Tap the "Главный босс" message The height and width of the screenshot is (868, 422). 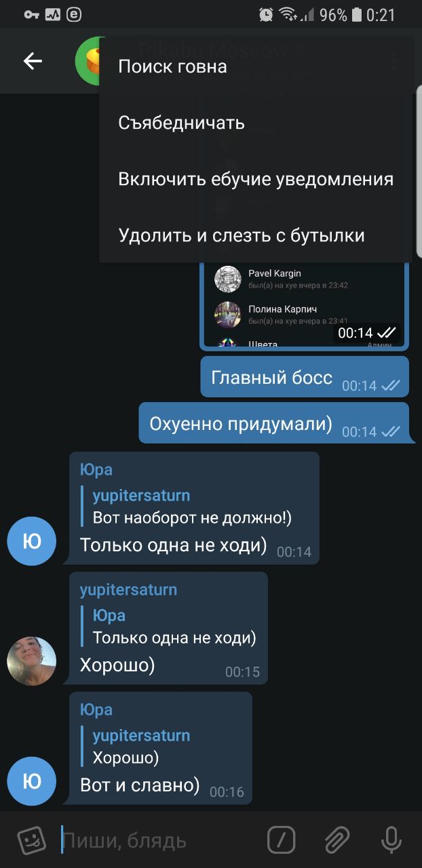[x=305, y=377]
